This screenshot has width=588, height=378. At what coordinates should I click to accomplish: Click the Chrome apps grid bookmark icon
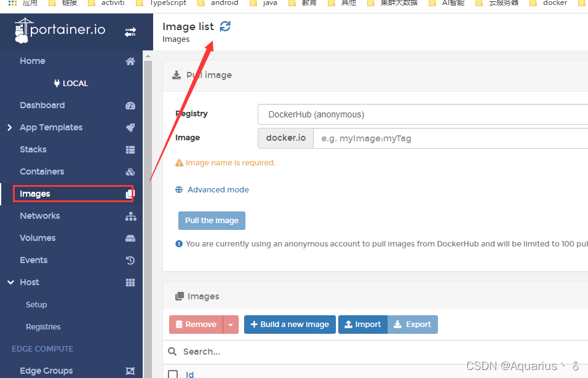[12, 3]
